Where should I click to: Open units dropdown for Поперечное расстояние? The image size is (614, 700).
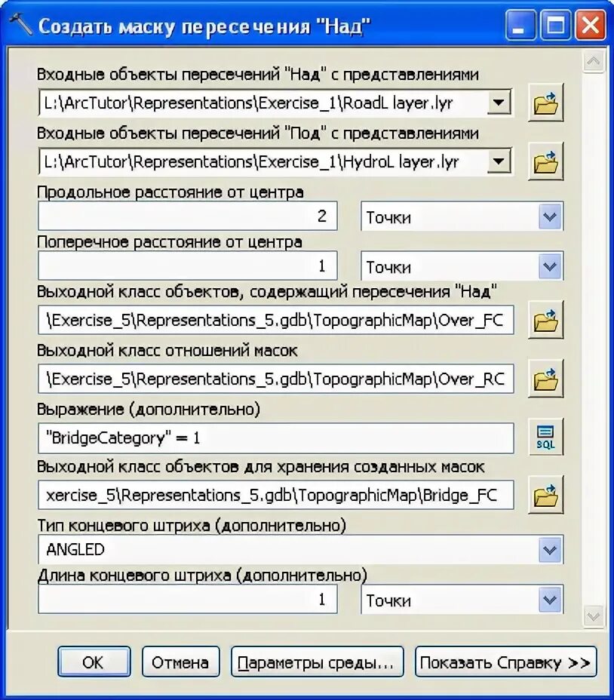(x=550, y=266)
